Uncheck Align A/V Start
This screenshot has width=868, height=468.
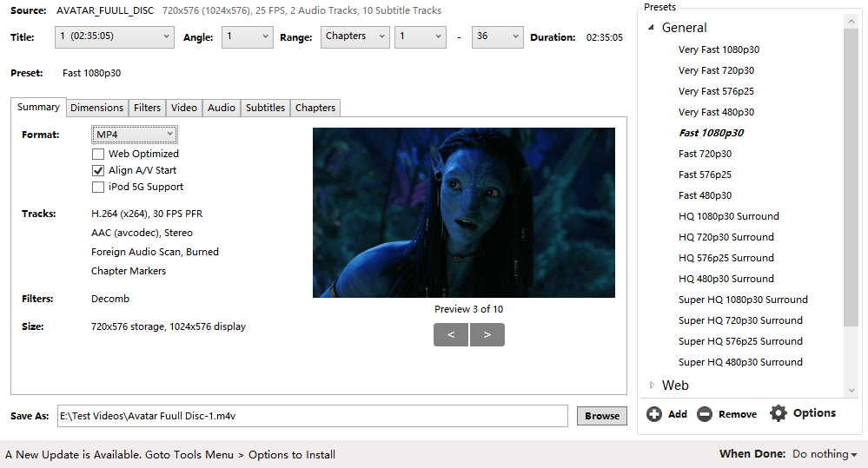[x=98, y=170]
